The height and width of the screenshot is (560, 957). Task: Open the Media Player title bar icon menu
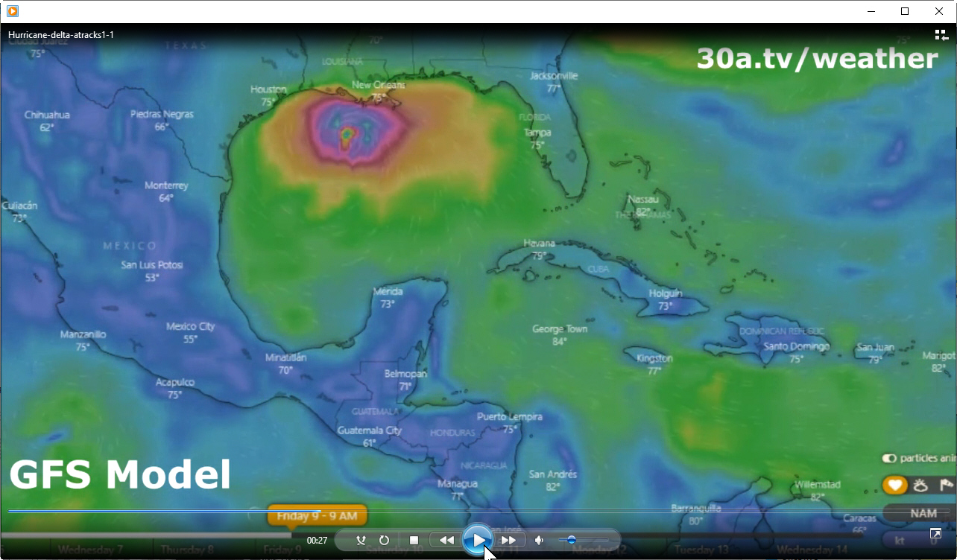13,11
